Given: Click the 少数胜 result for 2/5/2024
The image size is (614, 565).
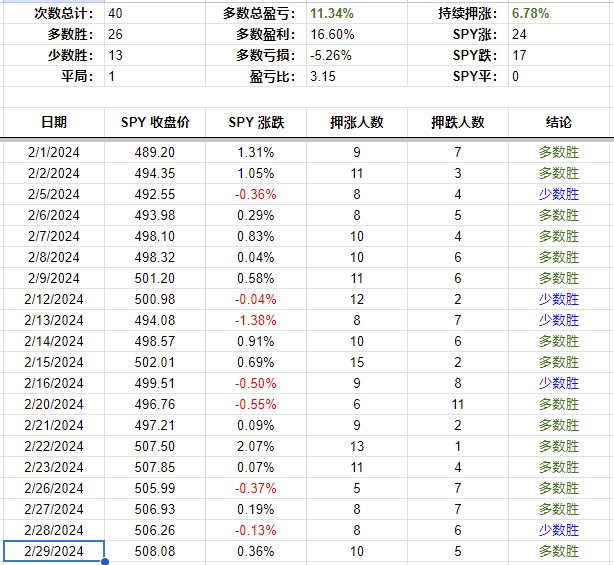Looking at the screenshot, I should click(559, 194).
